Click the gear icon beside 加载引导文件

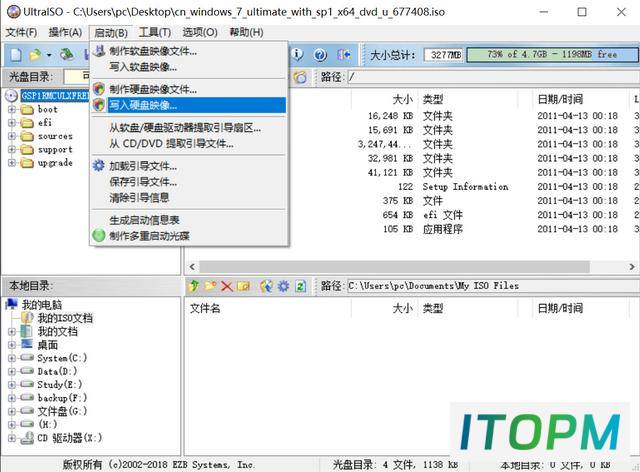(99, 166)
